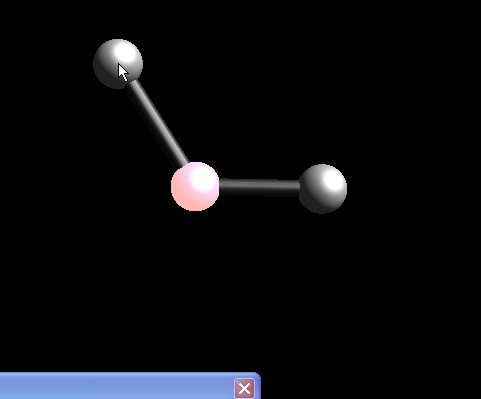Click the blue title bar of the bottom window
The height and width of the screenshot is (399, 481).
(x=130, y=386)
